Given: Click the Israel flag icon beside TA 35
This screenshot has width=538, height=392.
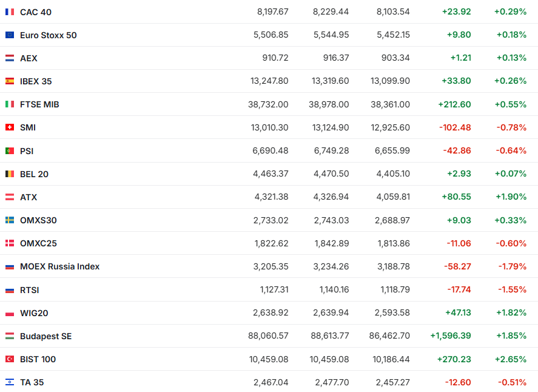Looking at the screenshot, I should [x=10, y=382].
